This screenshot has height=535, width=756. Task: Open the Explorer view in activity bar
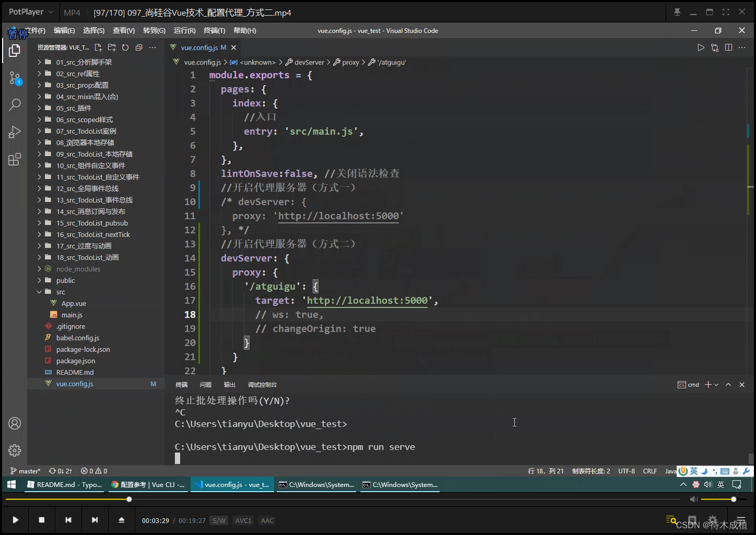tap(15, 51)
